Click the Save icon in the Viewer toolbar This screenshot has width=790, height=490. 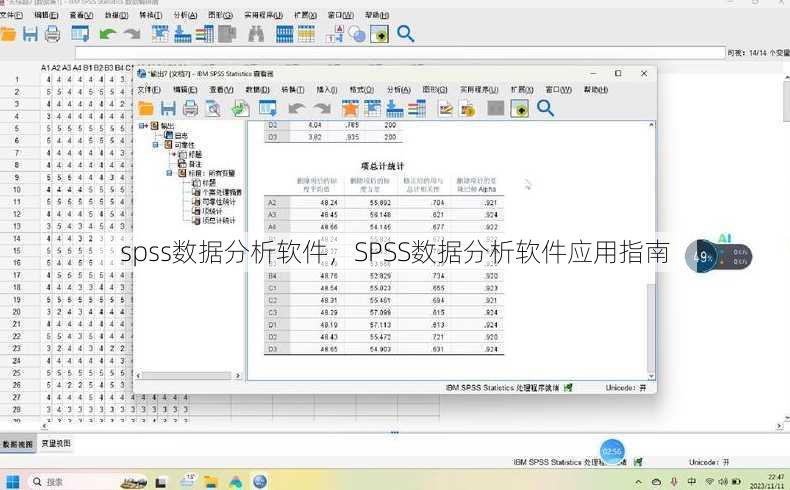pos(168,108)
